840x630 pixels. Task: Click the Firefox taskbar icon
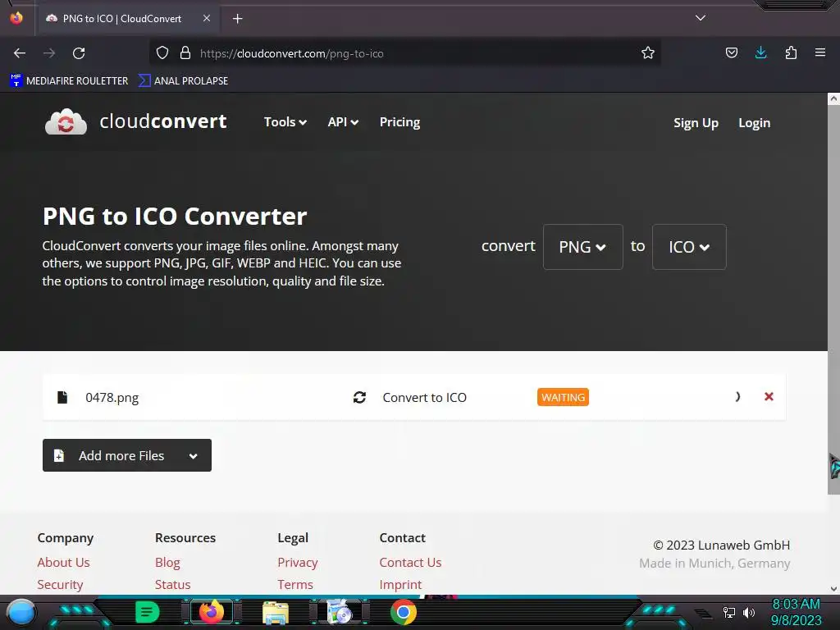[x=212, y=612]
